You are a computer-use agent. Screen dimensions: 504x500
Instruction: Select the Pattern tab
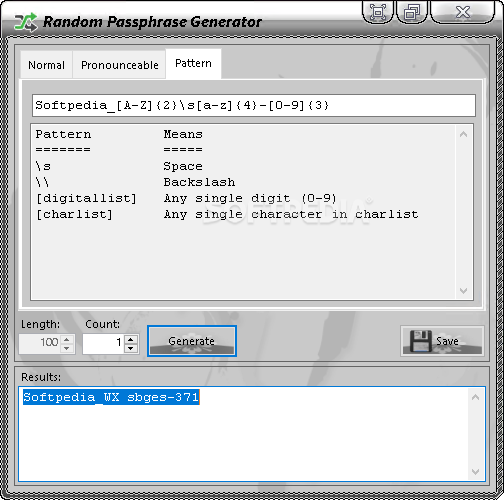click(x=193, y=63)
